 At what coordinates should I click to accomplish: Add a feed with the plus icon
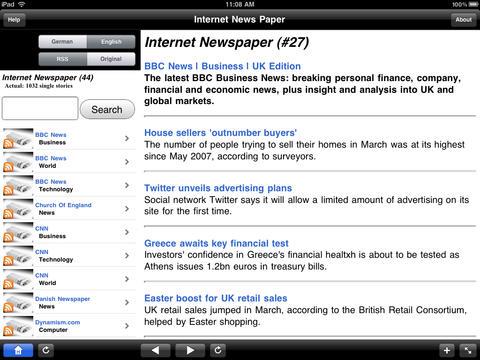(x=447, y=350)
